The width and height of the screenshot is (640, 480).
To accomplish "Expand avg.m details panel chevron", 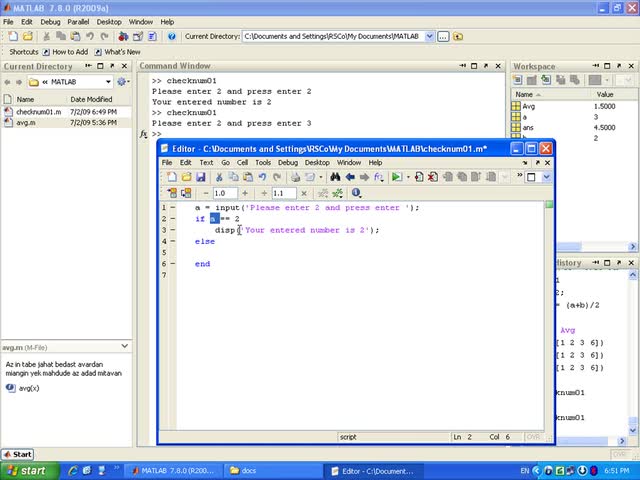I will [x=125, y=346].
